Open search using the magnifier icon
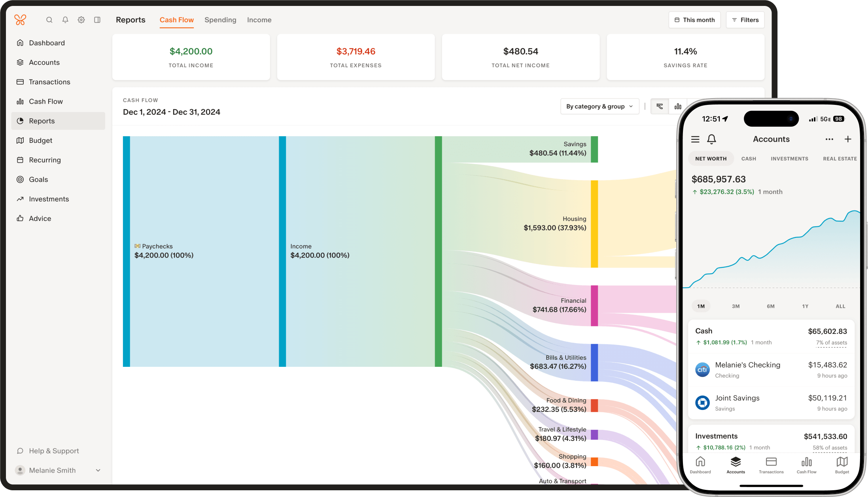 49,20
